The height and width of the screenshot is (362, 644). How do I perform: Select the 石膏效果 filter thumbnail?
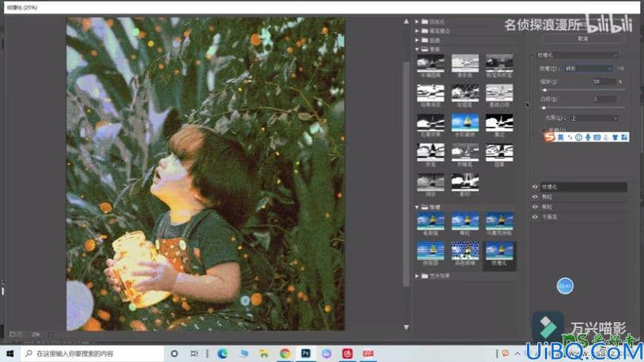(x=430, y=122)
